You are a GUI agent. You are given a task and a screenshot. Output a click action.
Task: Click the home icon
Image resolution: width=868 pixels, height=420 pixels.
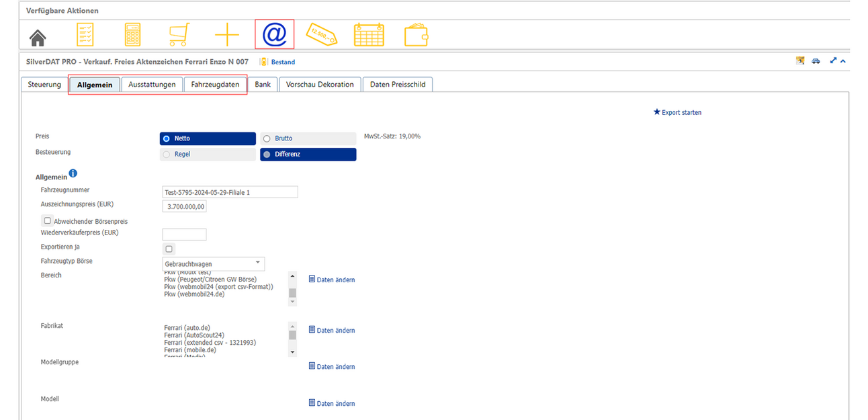point(38,36)
